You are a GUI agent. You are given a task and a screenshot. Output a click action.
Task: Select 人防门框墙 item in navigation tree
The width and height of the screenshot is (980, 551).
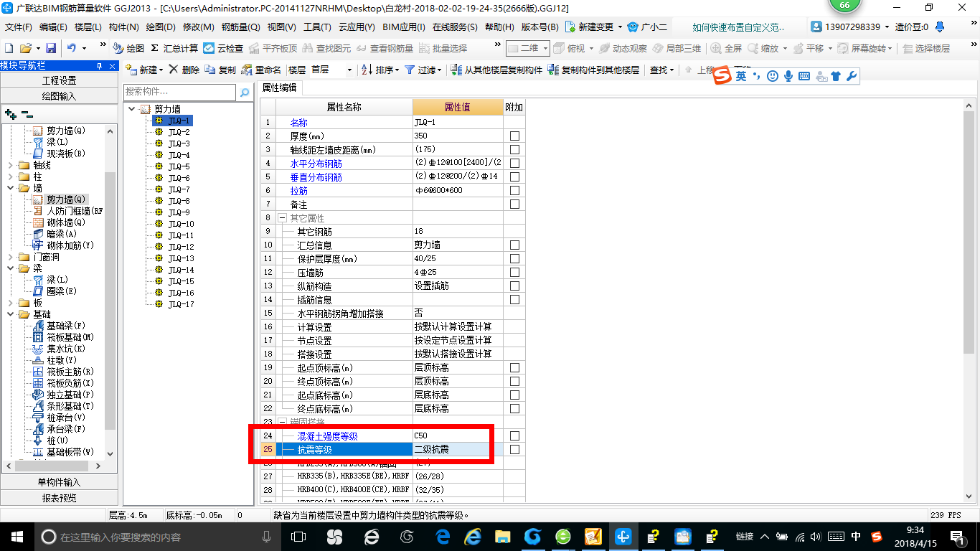[67, 211]
